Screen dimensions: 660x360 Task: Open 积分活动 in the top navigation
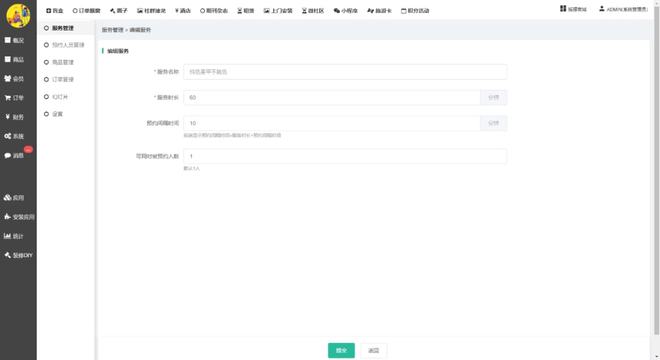click(x=415, y=11)
